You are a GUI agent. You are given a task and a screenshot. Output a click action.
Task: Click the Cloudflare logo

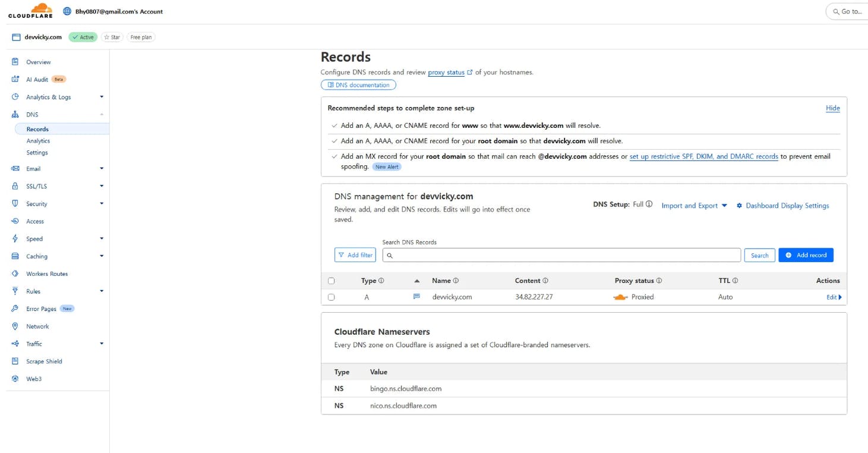point(30,11)
